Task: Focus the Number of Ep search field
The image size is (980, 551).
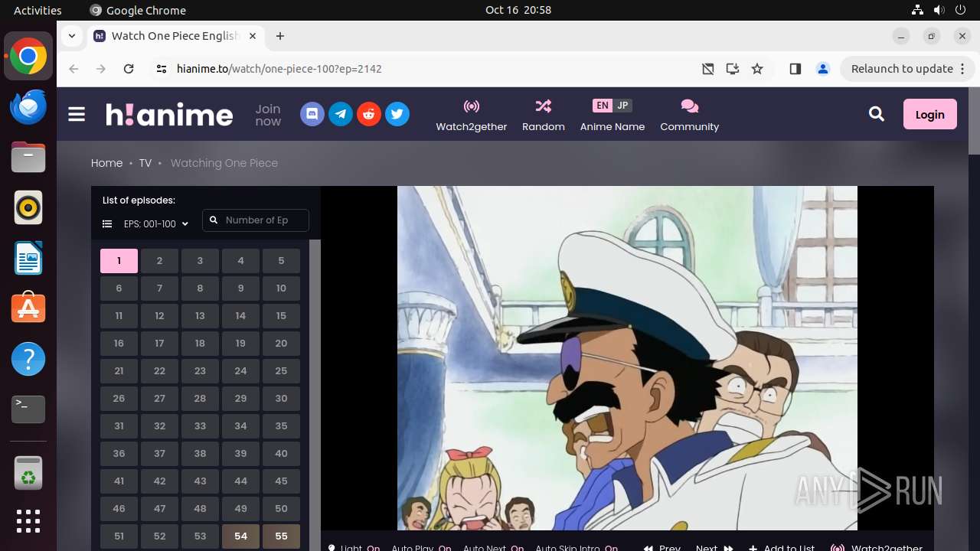Action: pyautogui.click(x=256, y=220)
